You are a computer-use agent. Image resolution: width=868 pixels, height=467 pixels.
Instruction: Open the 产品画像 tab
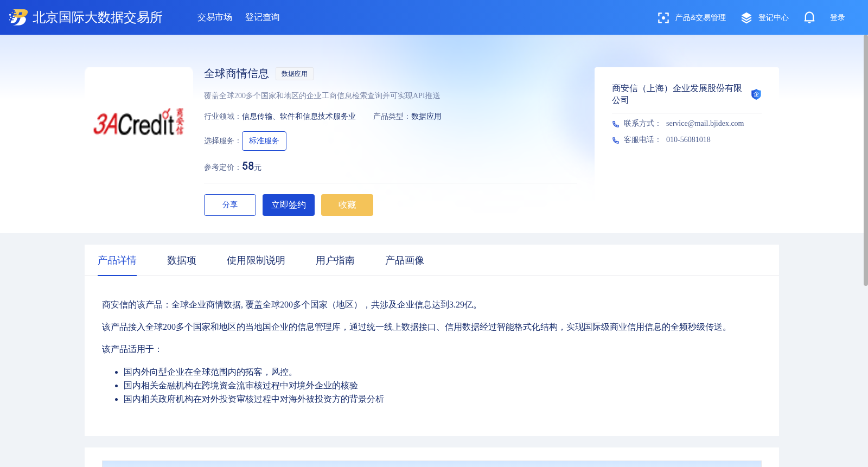405,260
